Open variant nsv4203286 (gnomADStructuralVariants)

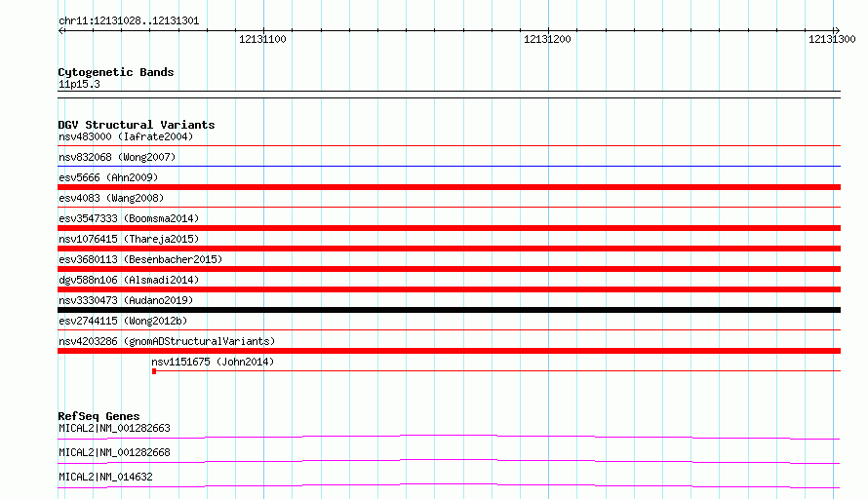point(167,341)
